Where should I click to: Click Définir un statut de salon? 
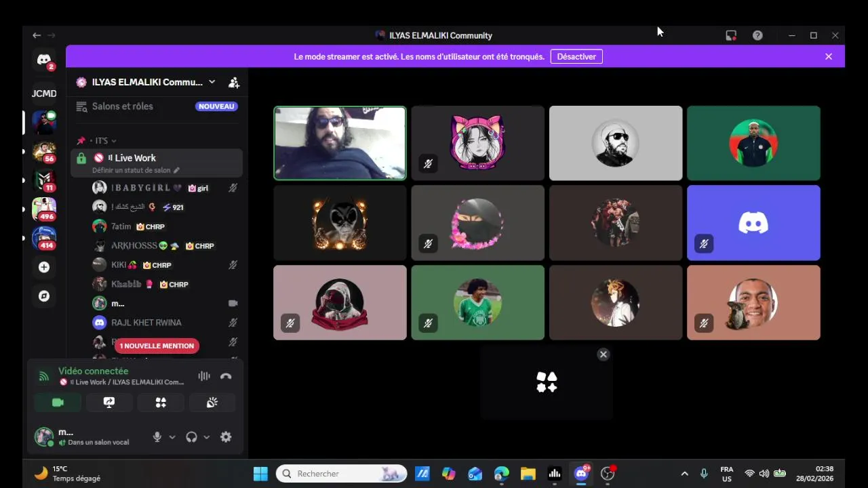(136, 170)
